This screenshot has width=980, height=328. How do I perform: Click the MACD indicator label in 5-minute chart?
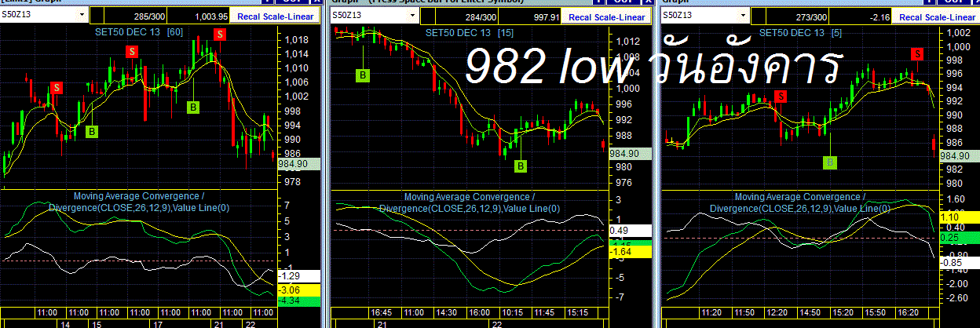799,202
